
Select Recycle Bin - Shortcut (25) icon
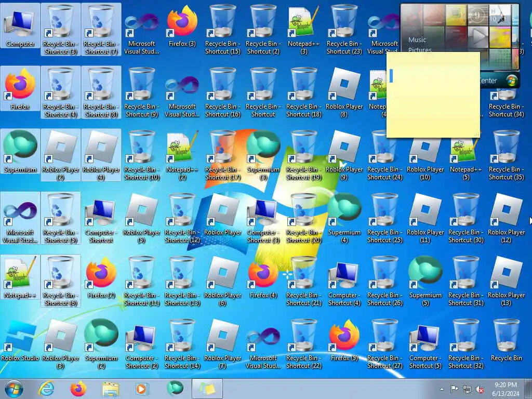pyautogui.click(x=384, y=218)
